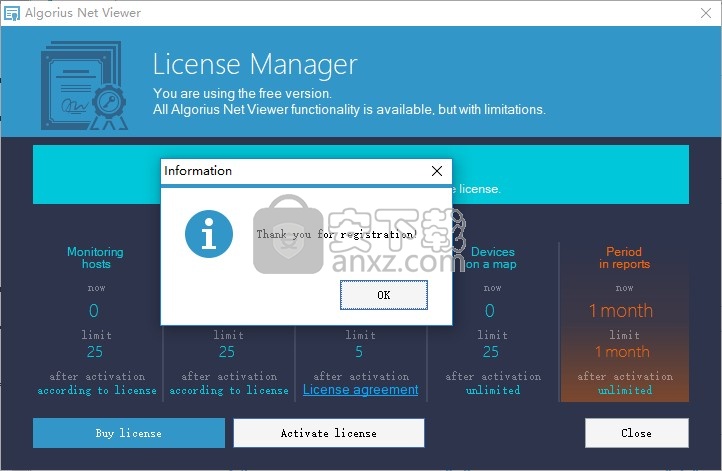Click the license certificate icon

coord(84,86)
